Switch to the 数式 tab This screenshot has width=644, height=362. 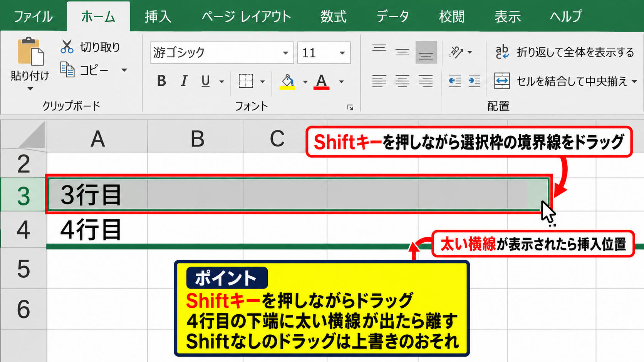(334, 17)
